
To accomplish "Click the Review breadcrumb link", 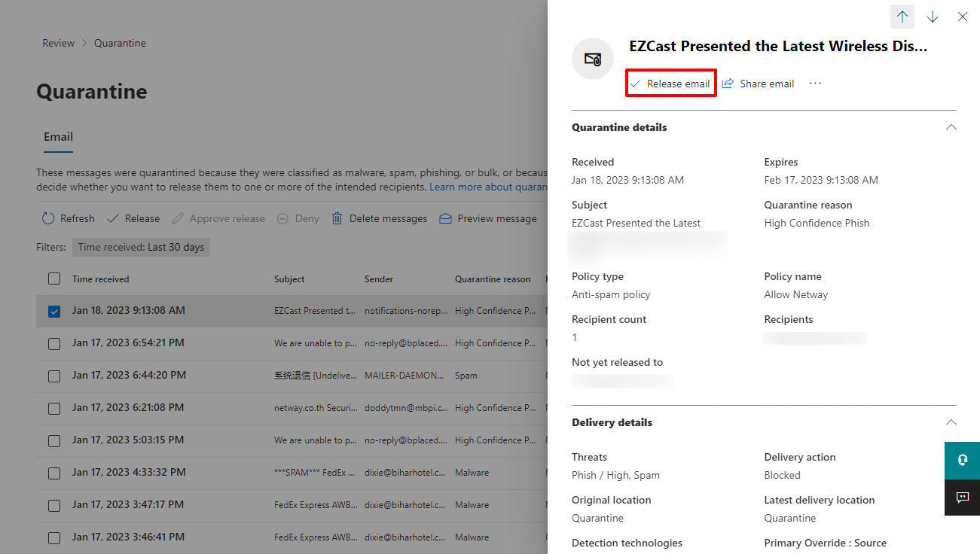I will [x=58, y=43].
